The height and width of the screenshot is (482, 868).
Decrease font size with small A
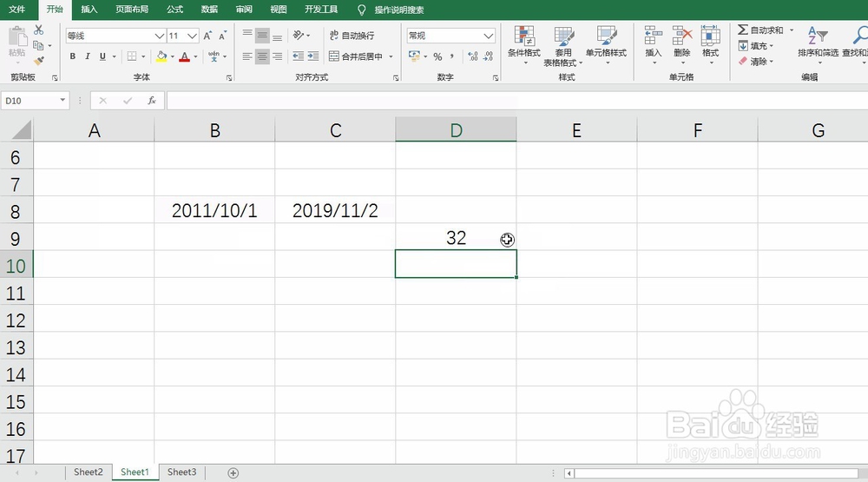point(222,36)
